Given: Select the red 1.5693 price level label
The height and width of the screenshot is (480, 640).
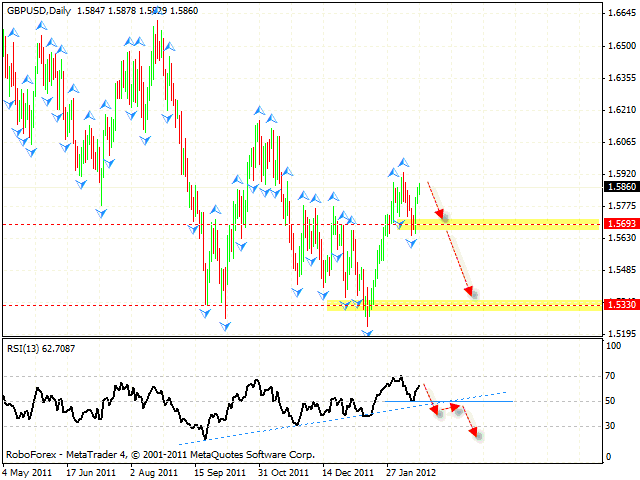Looking at the screenshot, I should [617, 224].
